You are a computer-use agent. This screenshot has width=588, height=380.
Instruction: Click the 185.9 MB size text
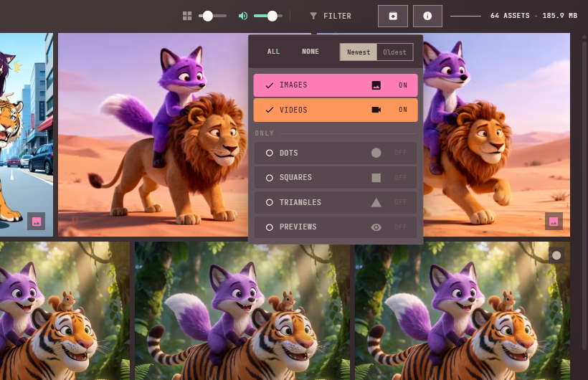coord(559,16)
